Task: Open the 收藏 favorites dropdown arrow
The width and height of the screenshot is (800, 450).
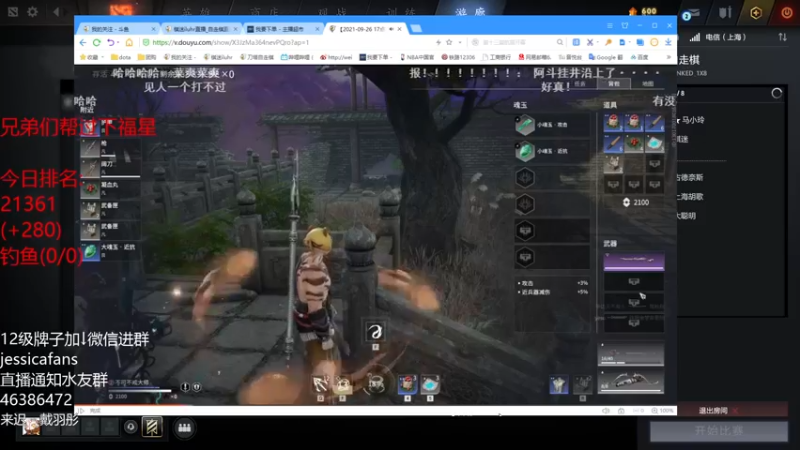Action: [103, 57]
